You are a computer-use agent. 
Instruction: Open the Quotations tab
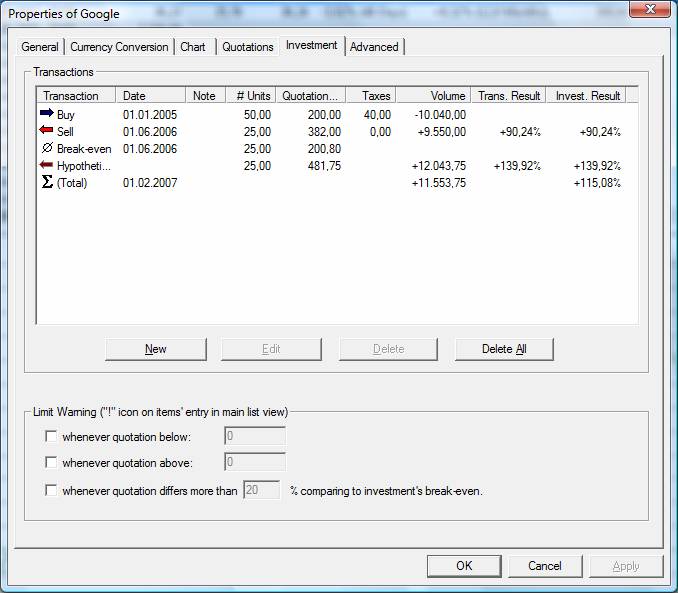tap(248, 47)
